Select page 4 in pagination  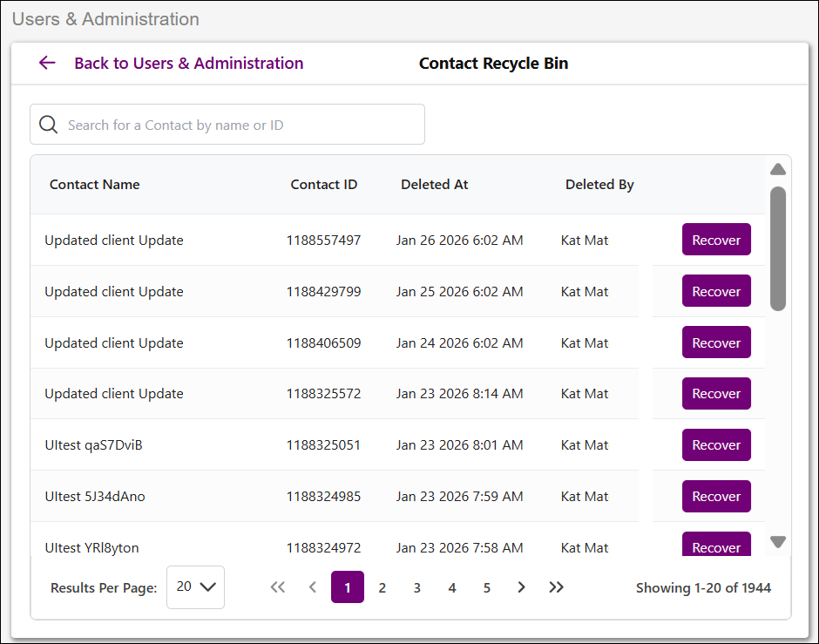coord(452,588)
